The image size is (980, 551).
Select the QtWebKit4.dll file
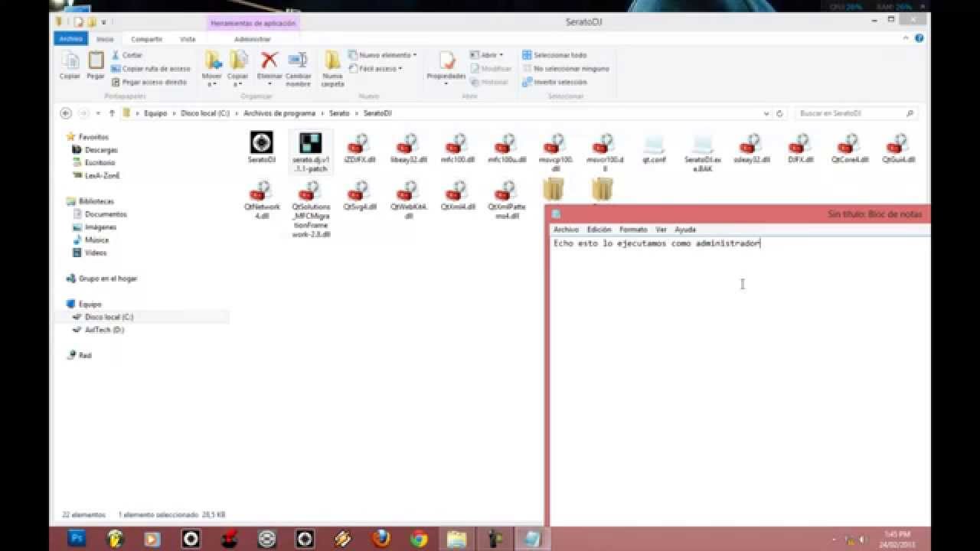coord(408,201)
